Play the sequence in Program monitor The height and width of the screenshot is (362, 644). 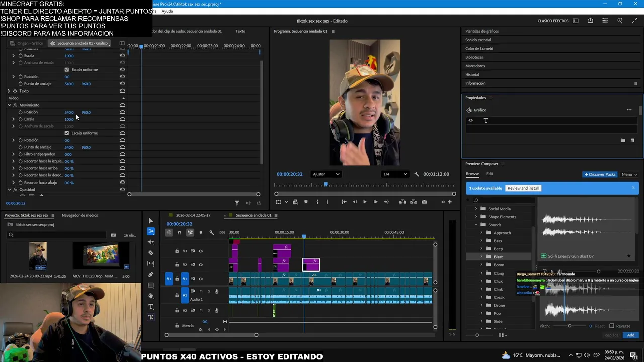pyautogui.click(x=365, y=202)
